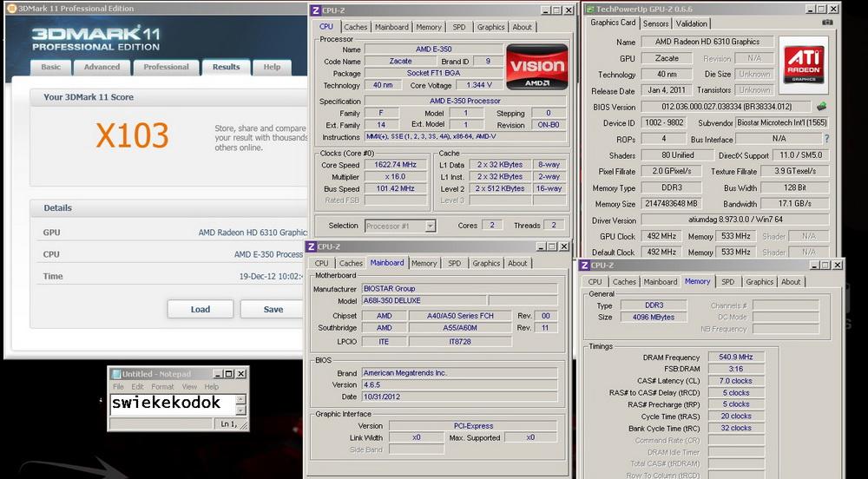This screenshot has height=479, width=868.
Task: Click the top CPU-Z window title icon
Action: (x=315, y=10)
